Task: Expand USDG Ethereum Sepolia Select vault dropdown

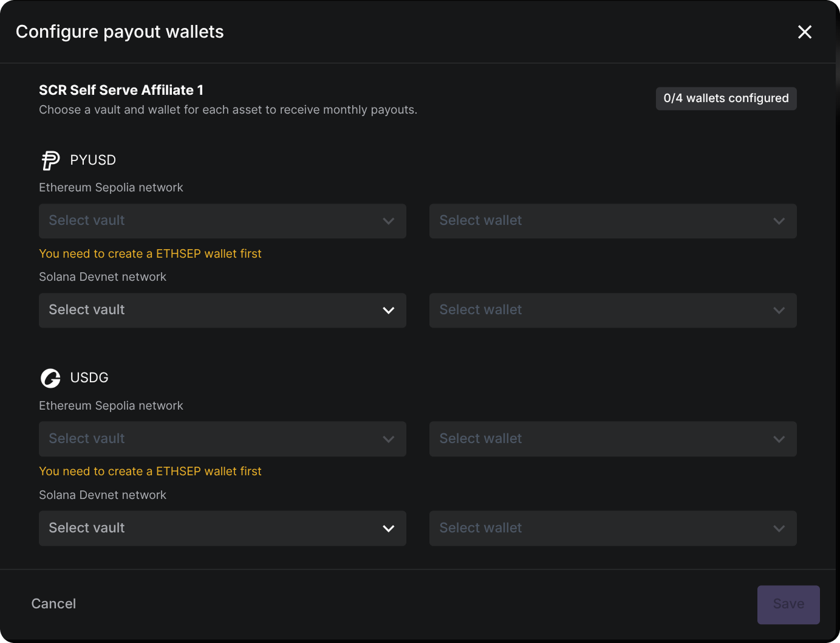Action: 222,439
